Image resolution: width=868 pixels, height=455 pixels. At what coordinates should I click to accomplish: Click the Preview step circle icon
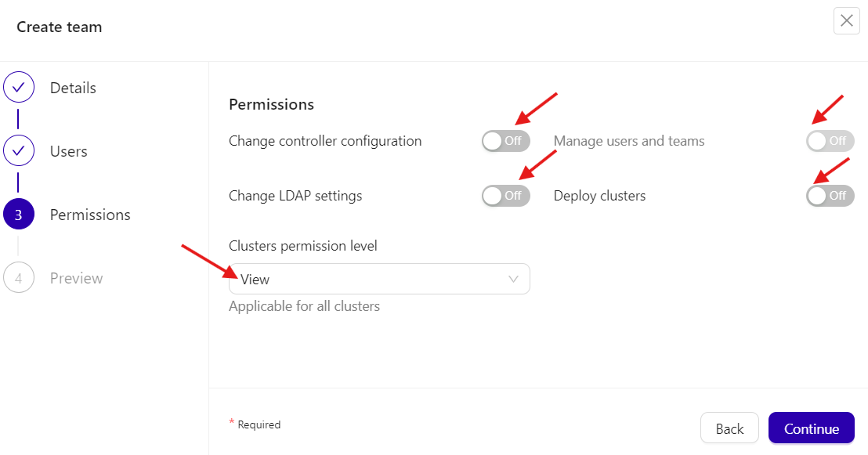[19, 277]
